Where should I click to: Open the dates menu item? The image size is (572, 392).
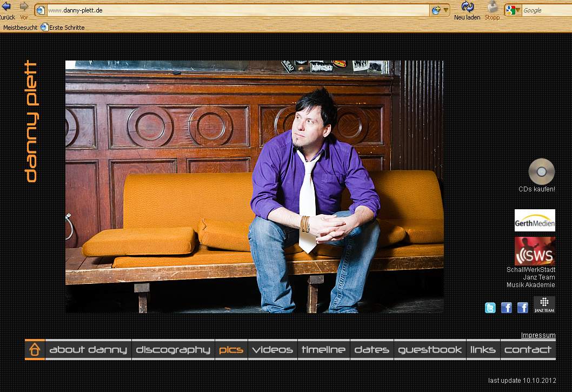[x=372, y=350]
